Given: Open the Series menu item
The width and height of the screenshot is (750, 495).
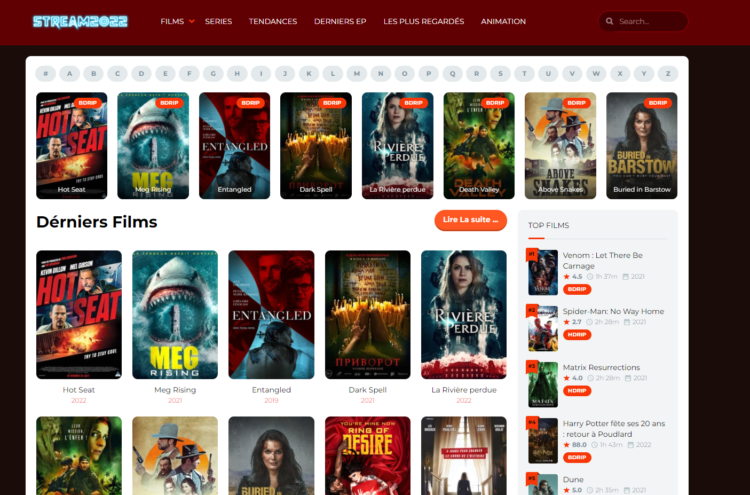Looking at the screenshot, I should coord(218,22).
